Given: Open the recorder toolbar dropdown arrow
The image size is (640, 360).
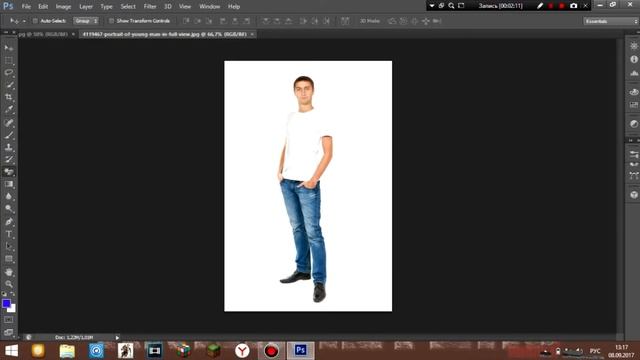Looking at the screenshot, I should (x=432, y=6).
